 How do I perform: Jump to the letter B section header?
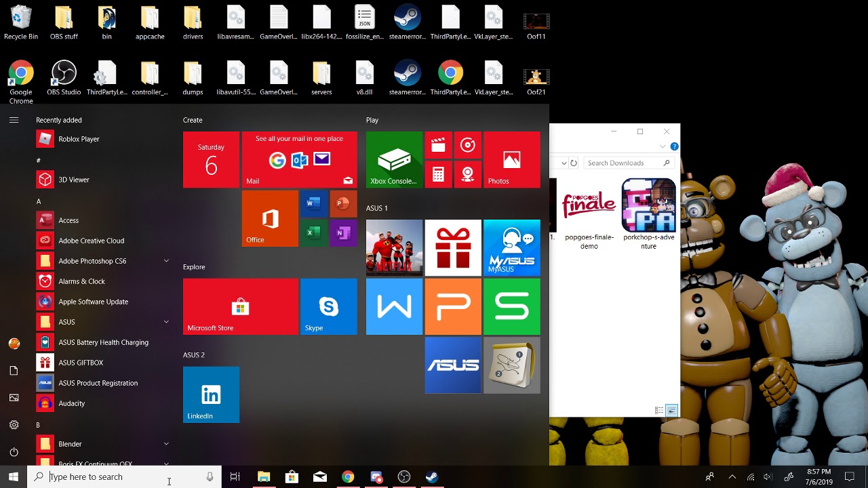click(x=38, y=425)
